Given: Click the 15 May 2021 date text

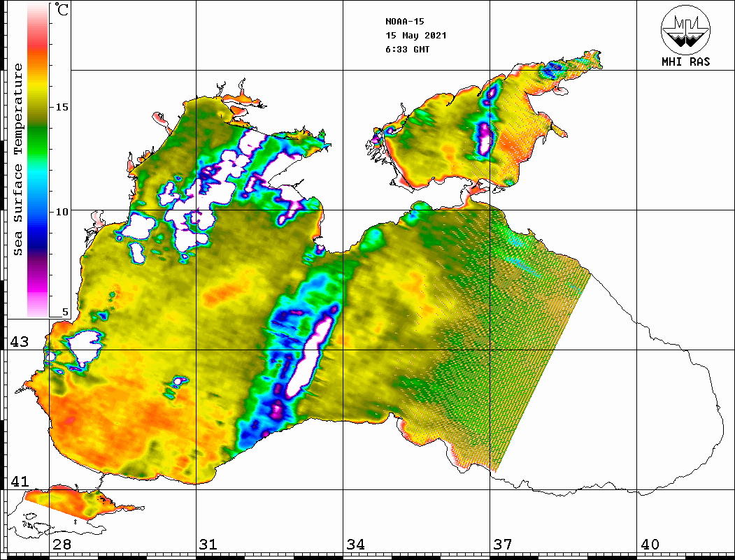Looking at the screenshot, I should 415,36.
